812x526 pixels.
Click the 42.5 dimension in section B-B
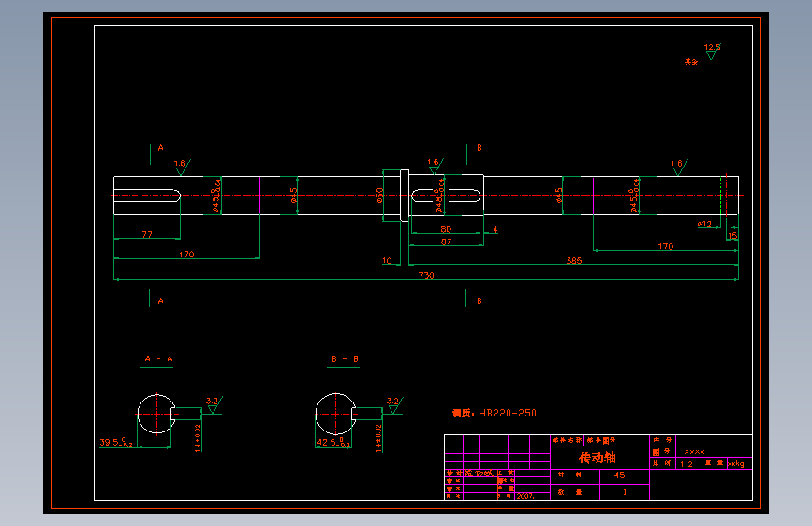(333, 443)
